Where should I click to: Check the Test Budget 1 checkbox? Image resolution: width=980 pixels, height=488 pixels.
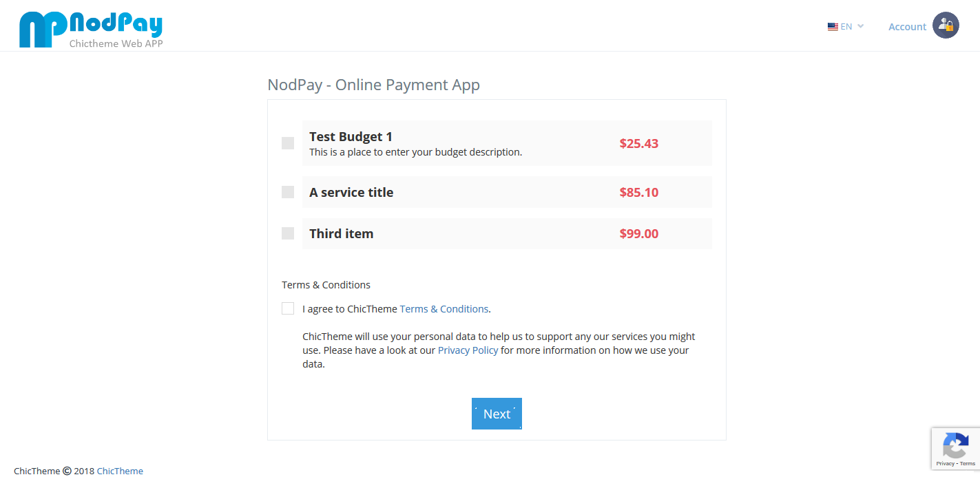[288, 143]
